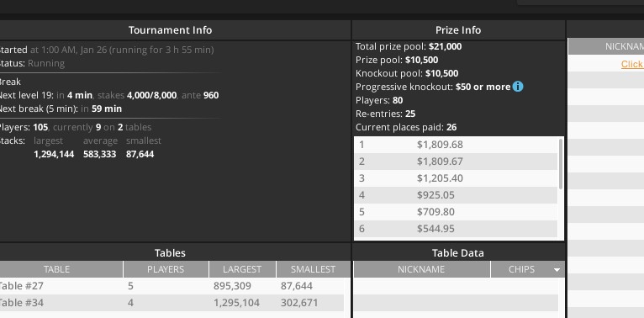The width and height of the screenshot is (644, 318).
Task: Select the 5th place $709.80 prize row
Action: (x=456, y=212)
